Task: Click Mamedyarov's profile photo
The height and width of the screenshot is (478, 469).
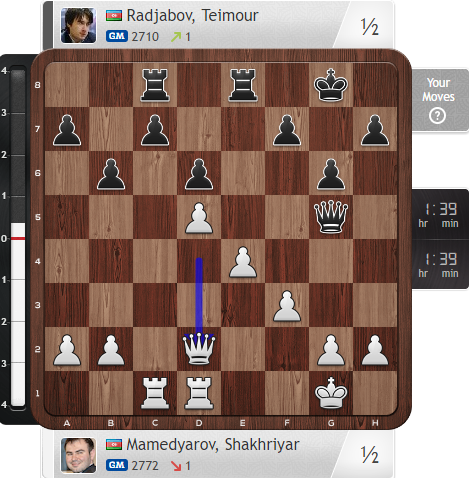Action: [x=78, y=455]
